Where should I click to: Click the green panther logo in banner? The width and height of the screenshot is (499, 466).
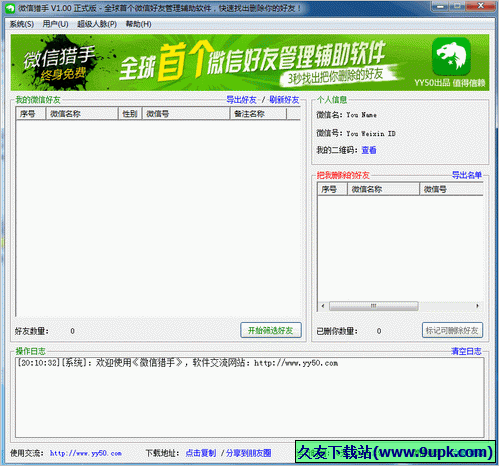(x=451, y=57)
